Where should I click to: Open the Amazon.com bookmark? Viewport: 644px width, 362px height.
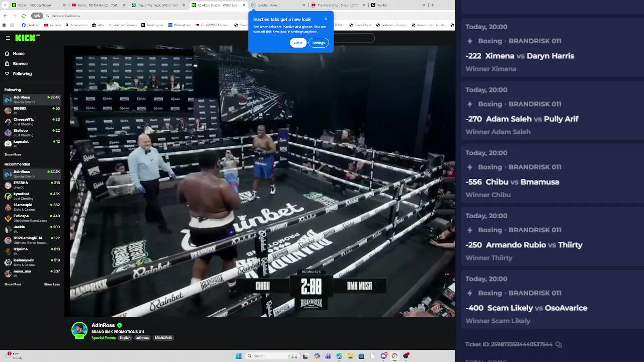[x=76, y=25]
